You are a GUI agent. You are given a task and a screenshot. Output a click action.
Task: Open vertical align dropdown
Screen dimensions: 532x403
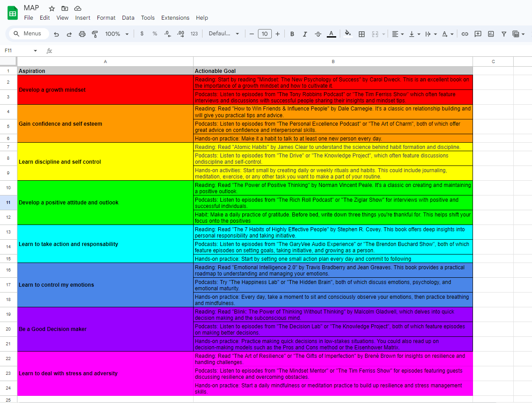414,34
